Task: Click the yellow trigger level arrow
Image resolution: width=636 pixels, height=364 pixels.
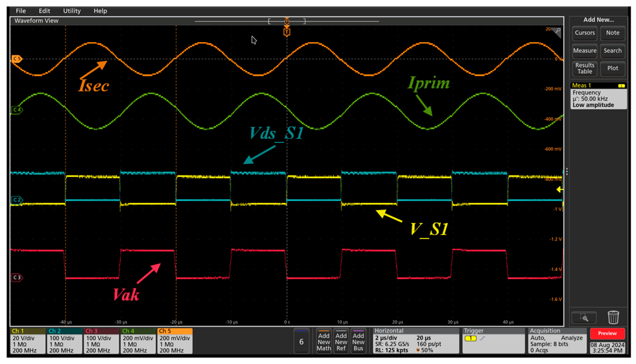Action: pyautogui.click(x=559, y=190)
